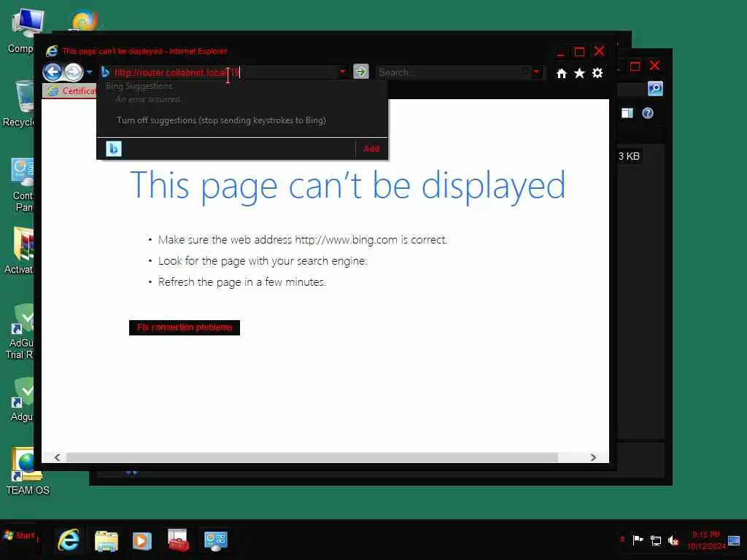Click the green Go arrow button

click(x=360, y=72)
